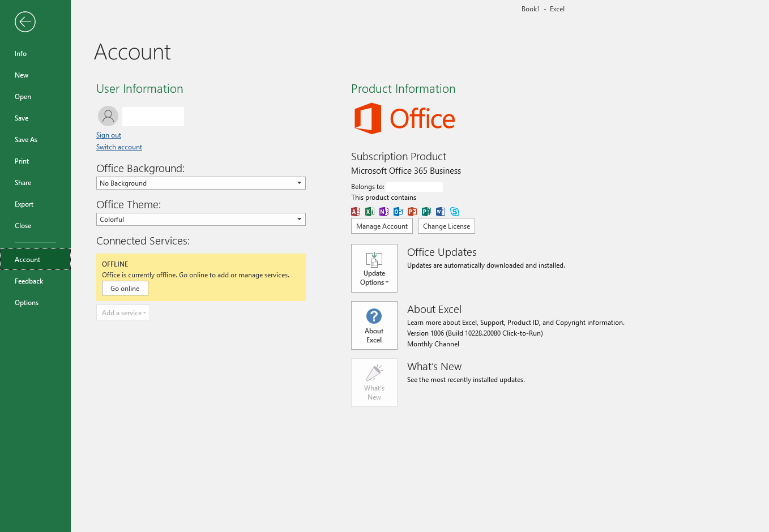Viewport: 769px width, 532px height.
Task: Click the OneNote product icon
Action: (x=384, y=212)
